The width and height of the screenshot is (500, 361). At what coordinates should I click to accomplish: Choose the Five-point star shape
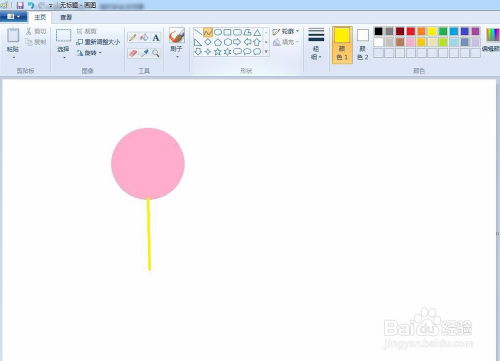pos(218,52)
